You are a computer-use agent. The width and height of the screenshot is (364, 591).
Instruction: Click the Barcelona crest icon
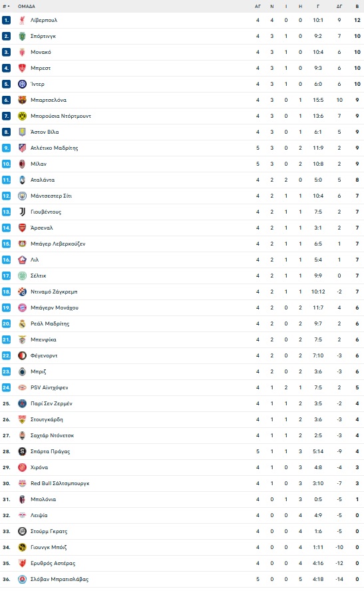[22, 100]
